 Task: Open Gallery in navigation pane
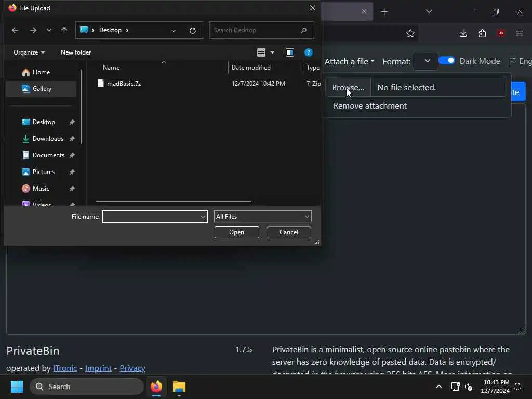tap(41, 89)
